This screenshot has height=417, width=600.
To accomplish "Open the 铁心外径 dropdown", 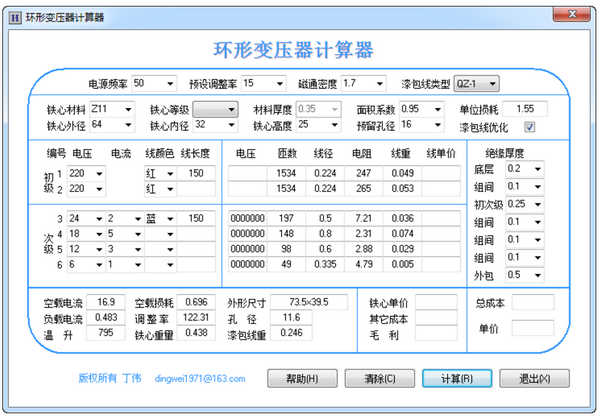I will (x=129, y=125).
